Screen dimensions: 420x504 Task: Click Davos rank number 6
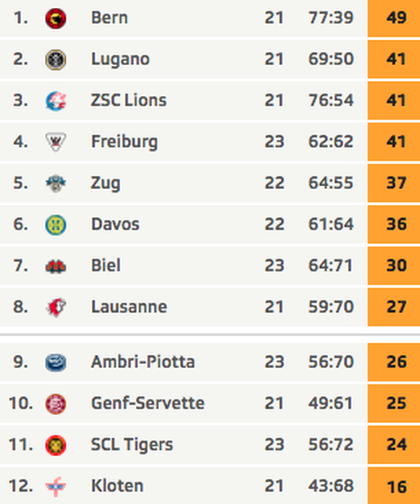coord(20,224)
